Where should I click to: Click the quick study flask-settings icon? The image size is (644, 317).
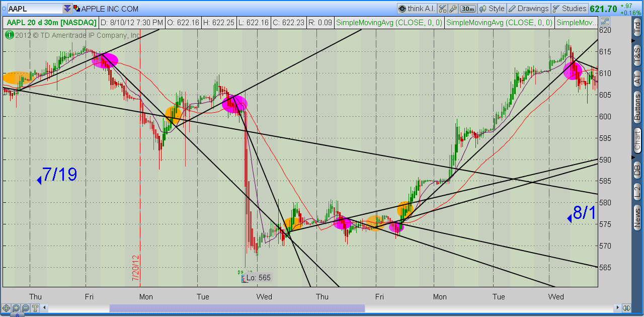pyautogui.click(x=442, y=9)
